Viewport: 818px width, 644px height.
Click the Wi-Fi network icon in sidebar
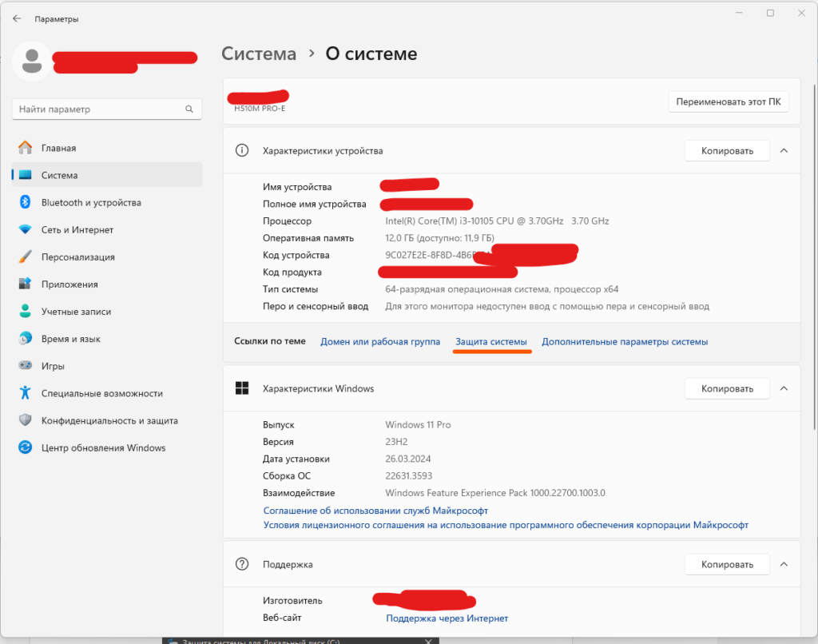click(25, 229)
